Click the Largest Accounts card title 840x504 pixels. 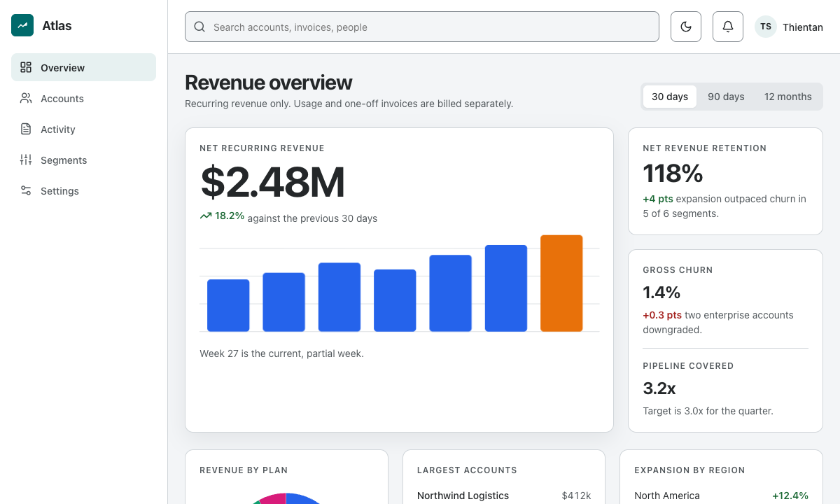tap(467, 470)
